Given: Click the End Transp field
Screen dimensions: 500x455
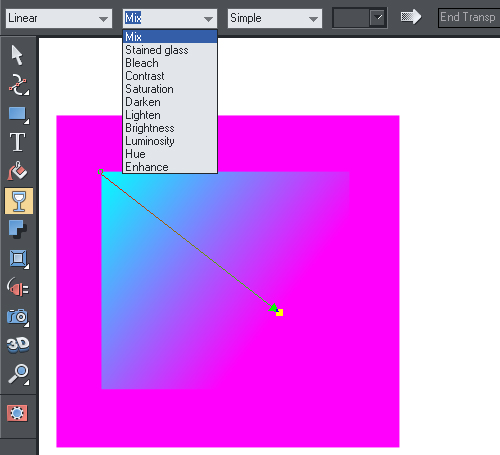Looking at the screenshot, I should click(x=469, y=17).
